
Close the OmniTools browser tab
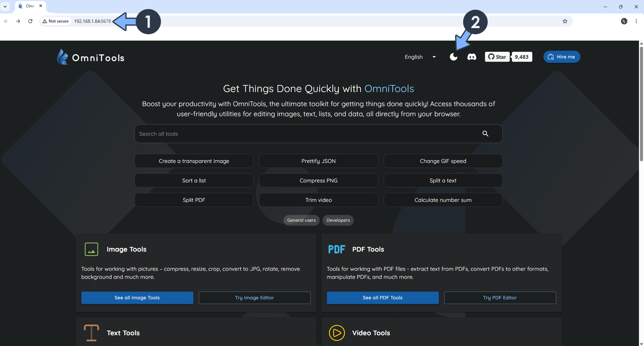pos(41,6)
